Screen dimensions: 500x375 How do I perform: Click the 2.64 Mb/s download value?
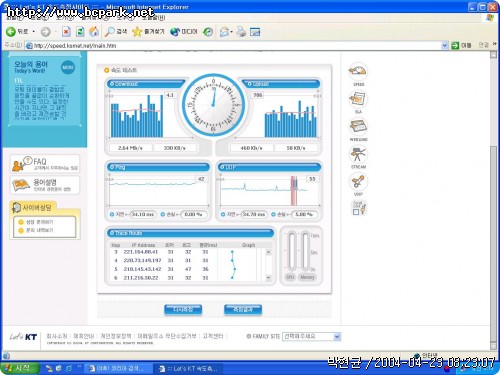coord(130,148)
